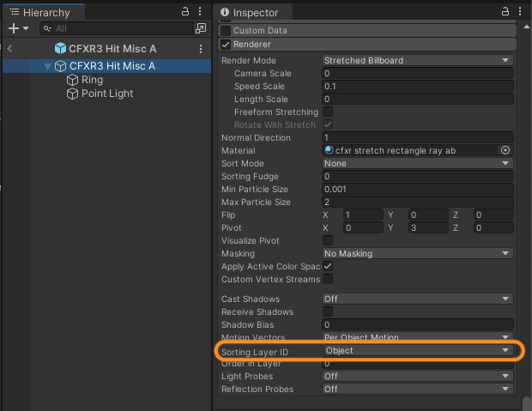Click the Ring cube icon
This screenshot has width=532, height=411.
coord(72,80)
